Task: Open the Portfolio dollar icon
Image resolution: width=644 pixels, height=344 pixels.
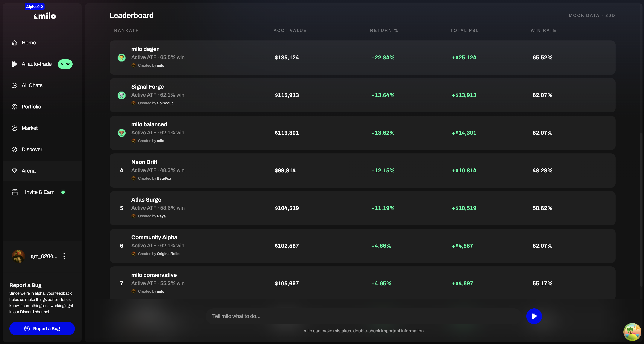Action: point(14,107)
